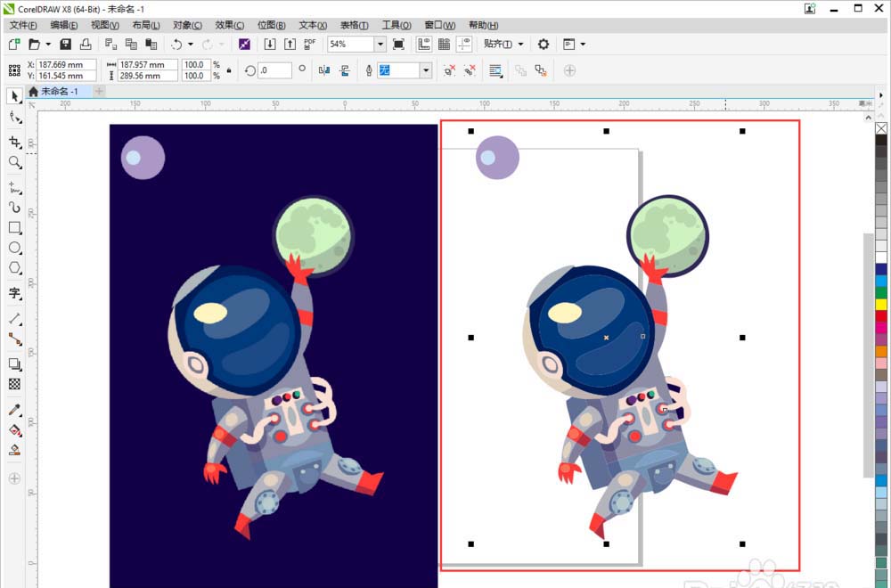Click the Options gear button
This screenshot has height=588, width=891.
click(543, 44)
